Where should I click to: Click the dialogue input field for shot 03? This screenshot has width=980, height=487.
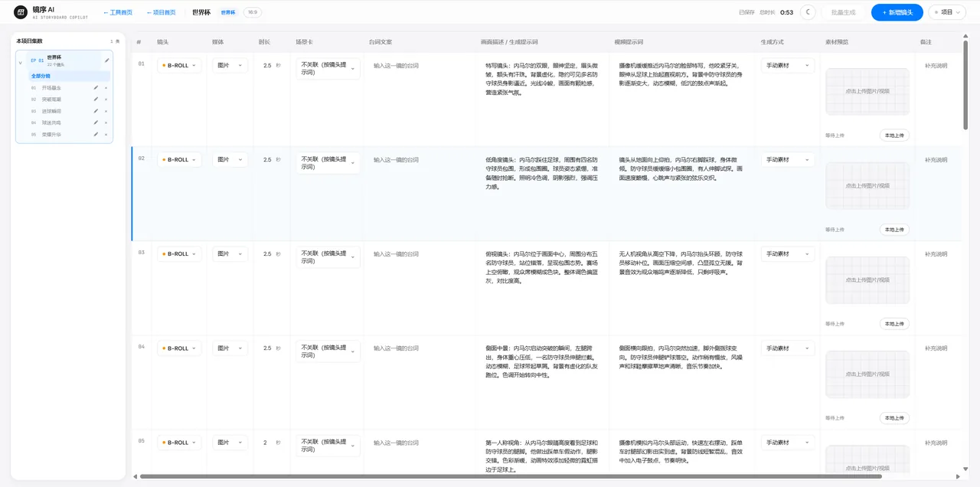pos(421,254)
